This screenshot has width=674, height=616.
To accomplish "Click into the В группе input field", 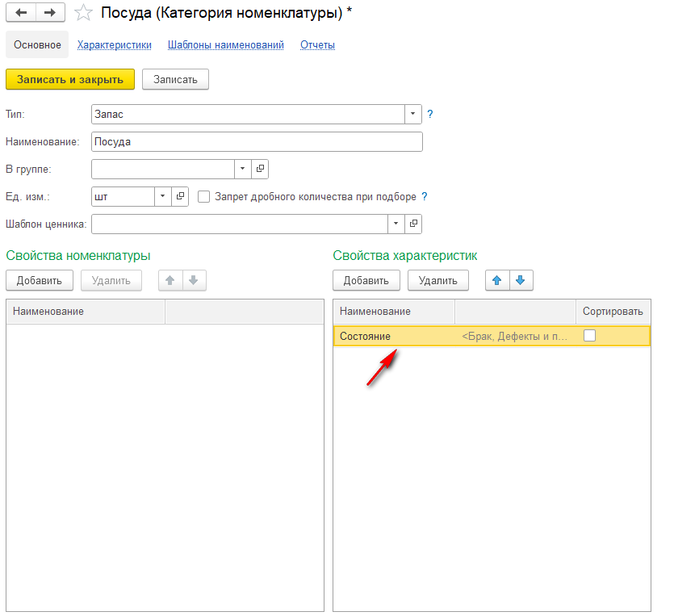I will (x=163, y=169).
